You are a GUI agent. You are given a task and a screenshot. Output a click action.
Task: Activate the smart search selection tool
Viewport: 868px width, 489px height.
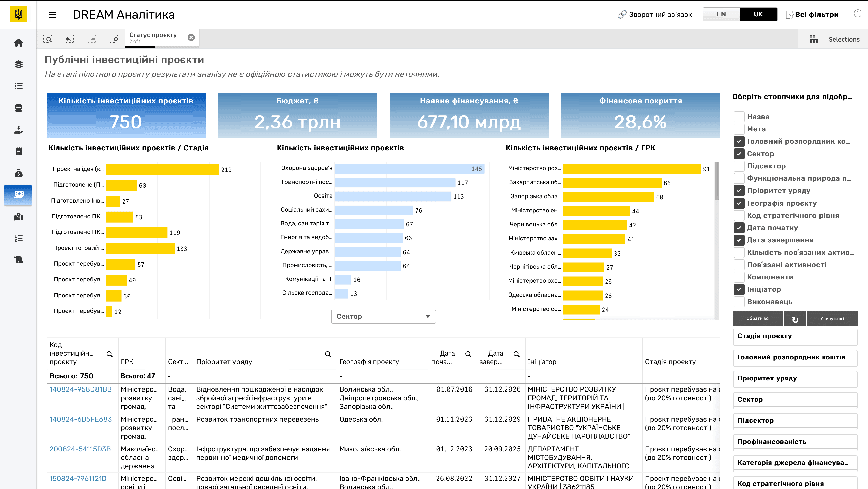pos(47,39)
